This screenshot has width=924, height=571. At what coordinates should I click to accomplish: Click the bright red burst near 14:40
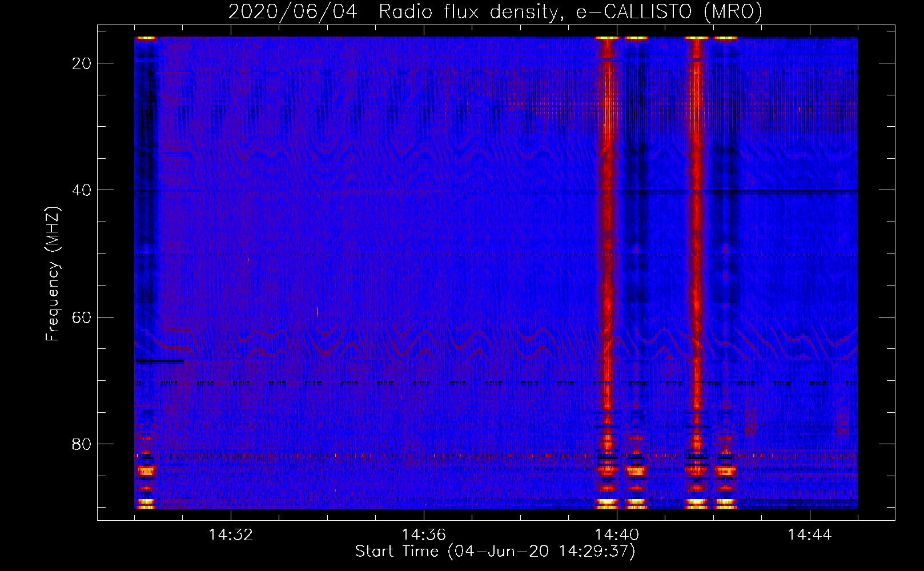(x=607, y=273)
